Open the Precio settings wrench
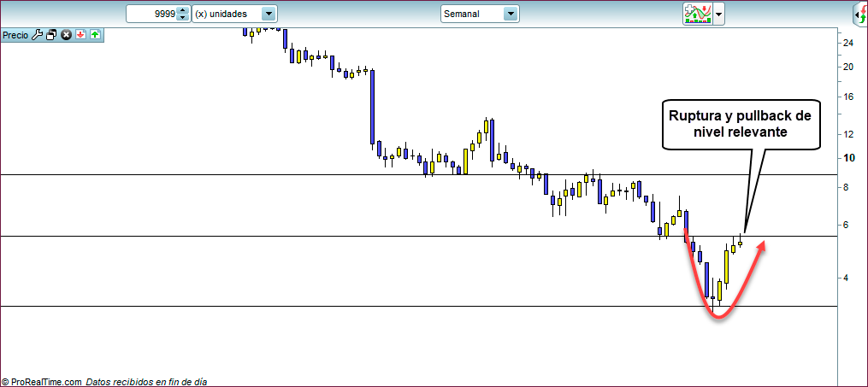 point(37,35)
